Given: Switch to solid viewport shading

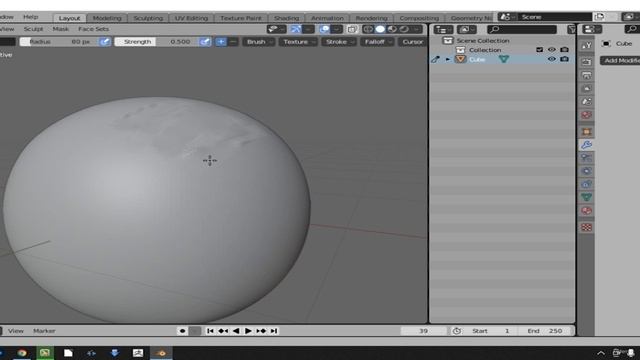Looking at the screenshot, I should (380, 29).
